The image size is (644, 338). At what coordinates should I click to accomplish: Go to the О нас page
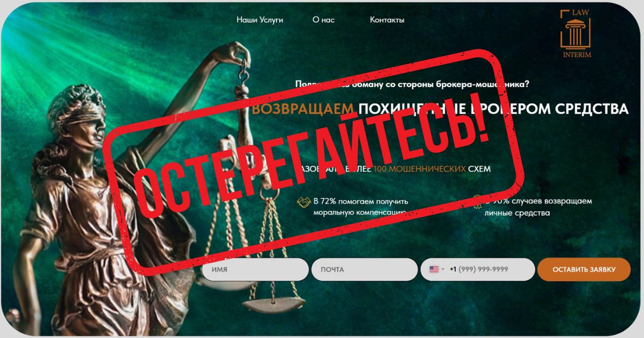click(x=324, y=20)
